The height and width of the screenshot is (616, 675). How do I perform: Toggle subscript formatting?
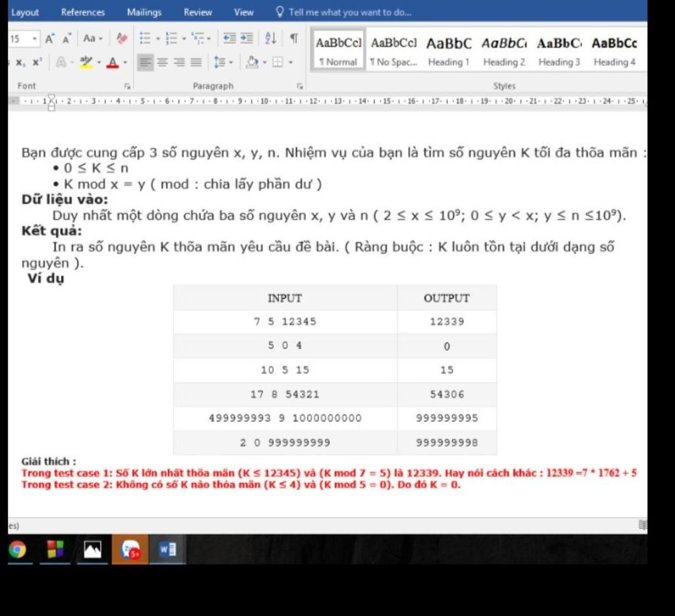[x=20, y=63]
